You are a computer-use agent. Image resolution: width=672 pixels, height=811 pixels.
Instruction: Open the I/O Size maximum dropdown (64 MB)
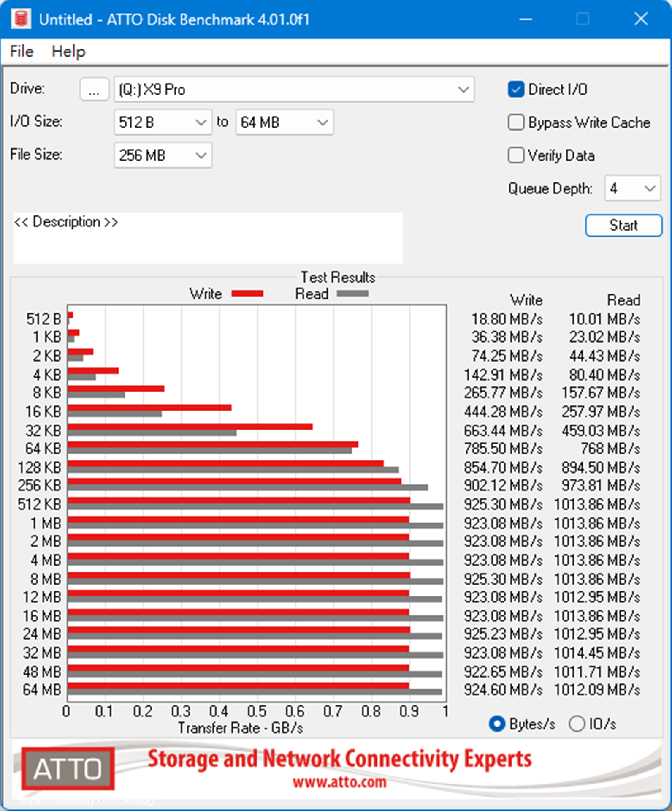click(285, 122)
